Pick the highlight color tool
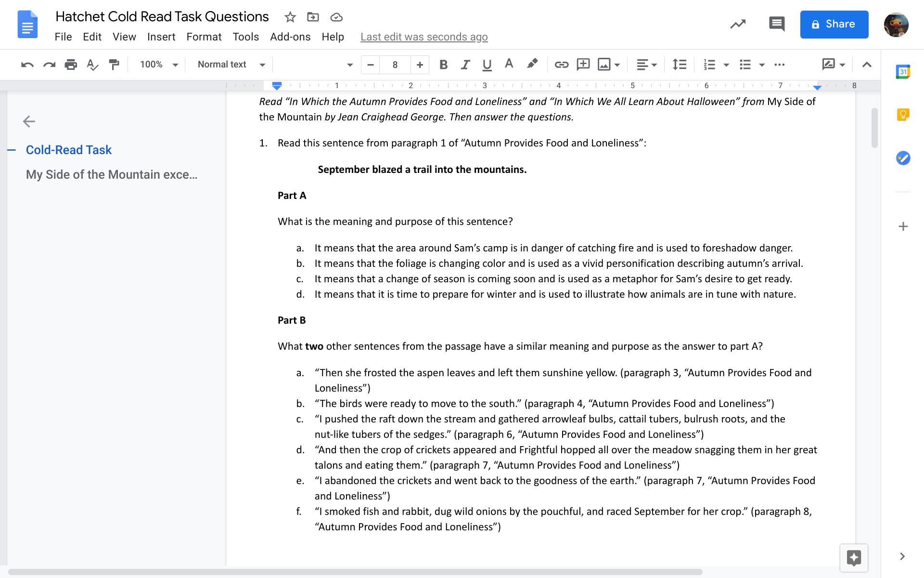The height and width of the screenshot is (578, 924). [532, 65]
